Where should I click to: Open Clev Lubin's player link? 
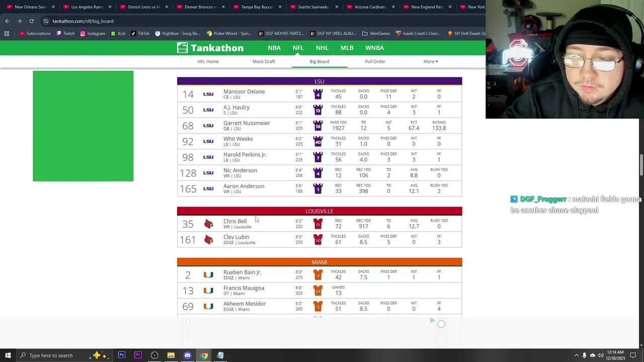pyautogui.click(x=236, y=237)
